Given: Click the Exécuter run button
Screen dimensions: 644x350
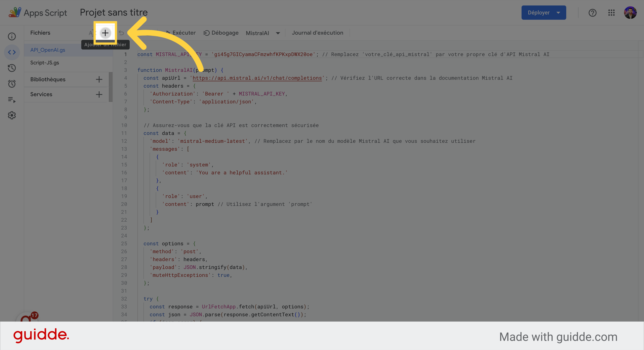Looking at the screenshot, I should (x=181, y=33).
